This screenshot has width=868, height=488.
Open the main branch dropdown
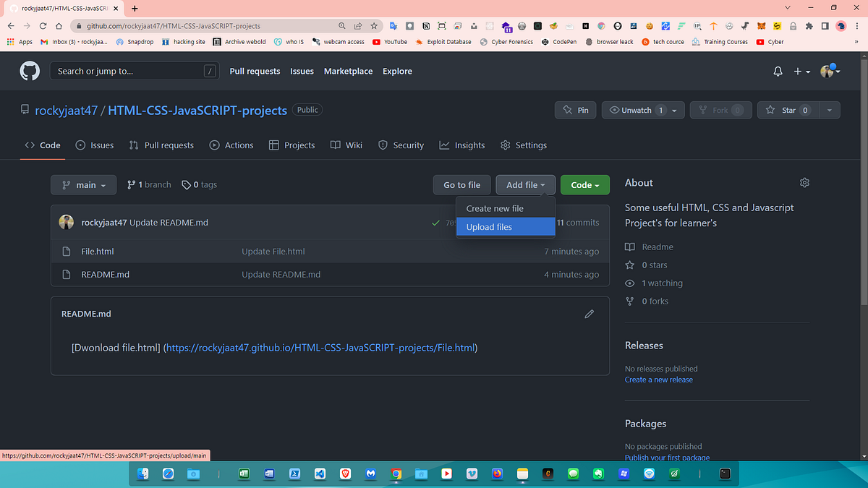[83, 184]
